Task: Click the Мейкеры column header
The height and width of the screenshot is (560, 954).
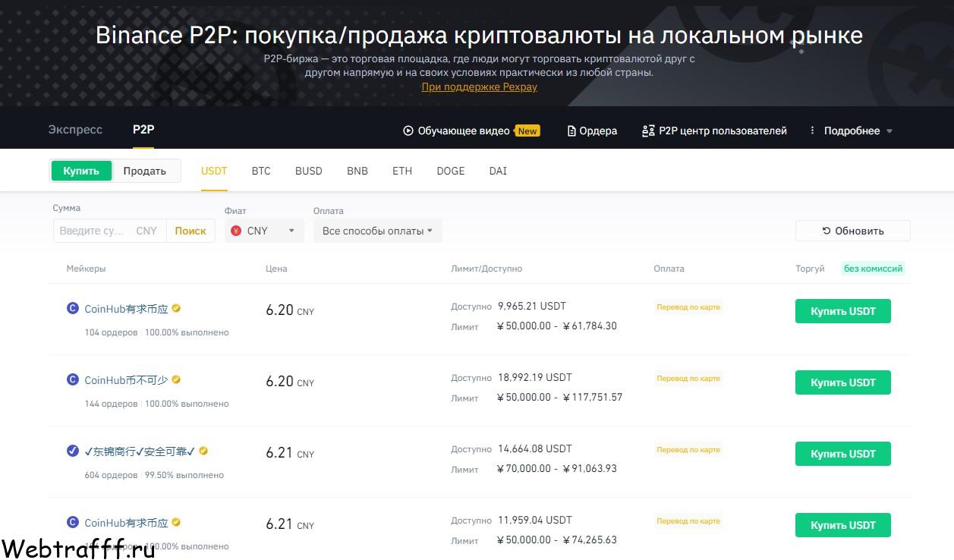Action: pyautogui.click(x=86, y=269)
